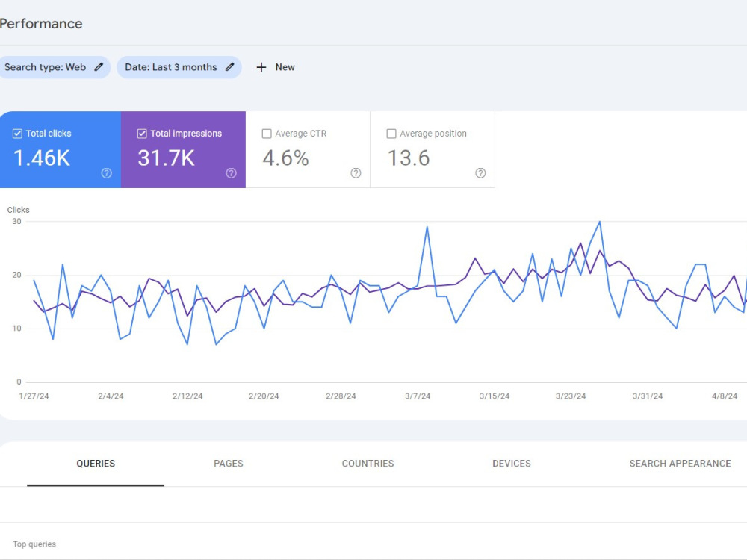Click the Search type: Web chip

click(54, 67)
